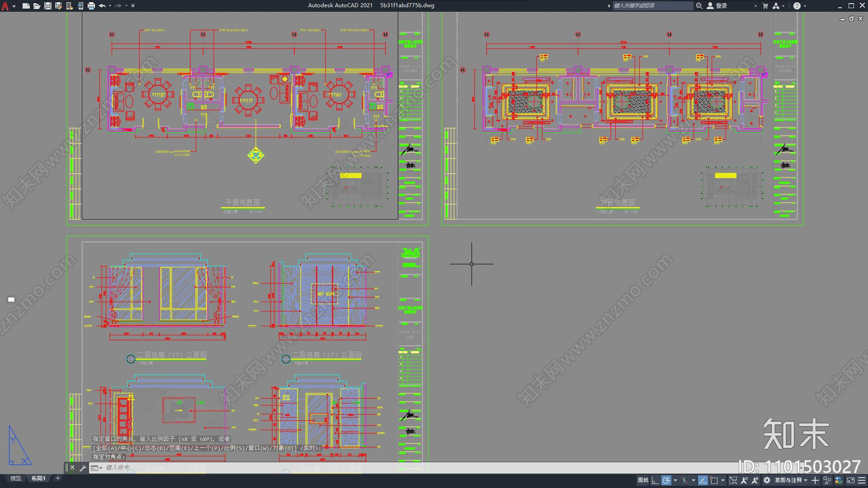Toggle object snap tracking in status bar
The image size is (868, 488).
coord(703,480)
